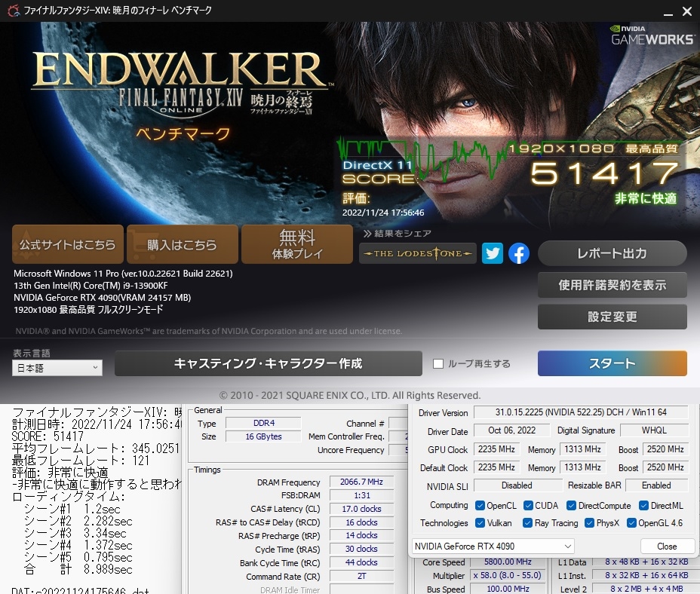Screen dimensions: 700x594
Task: Open The Lodestone share link
Action: [x=417, y=253]
